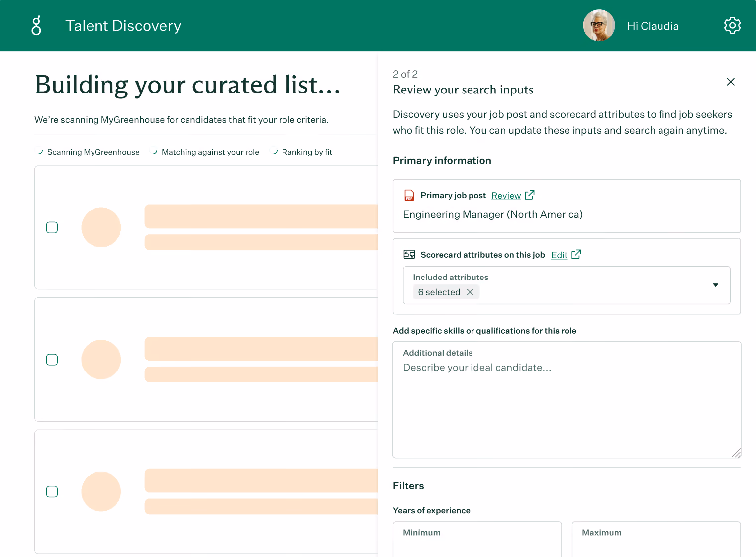This screenshot has width=756, height=557.
Task: Click the placeholder avatar in the third candidate card
Action: point(101,492)
